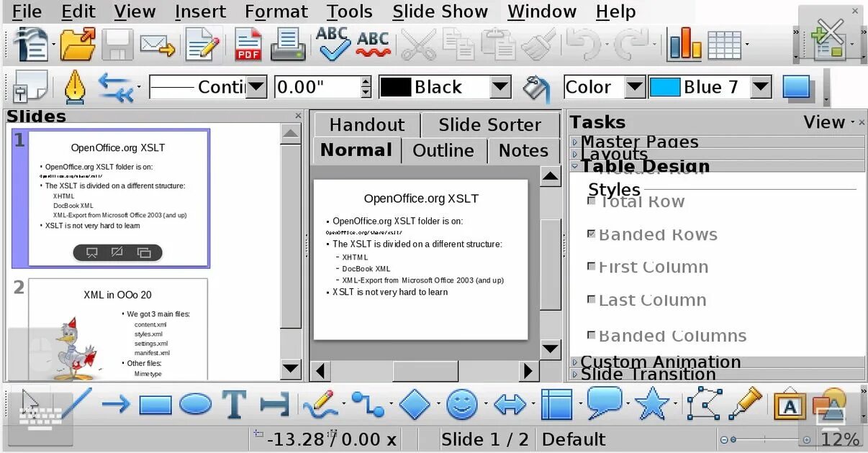
Task: Increase line width with stepper arrows
Action: (366, 82)
